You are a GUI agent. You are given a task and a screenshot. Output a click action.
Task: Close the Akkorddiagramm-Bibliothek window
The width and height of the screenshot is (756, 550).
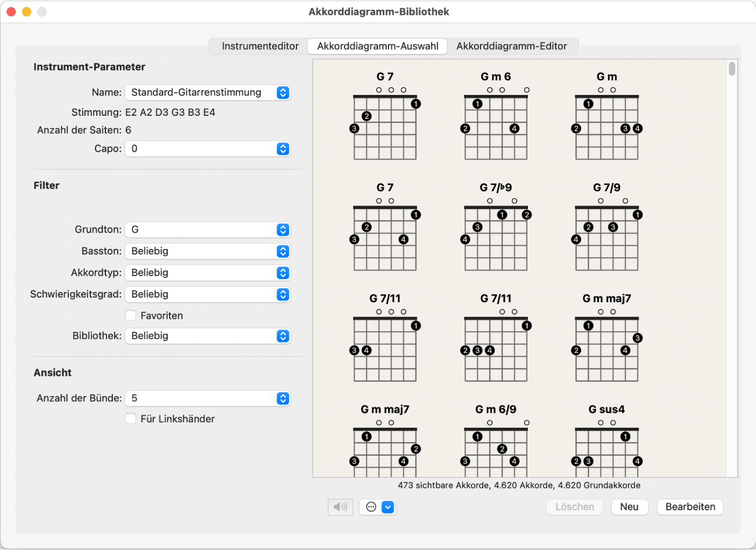(12, 12)
